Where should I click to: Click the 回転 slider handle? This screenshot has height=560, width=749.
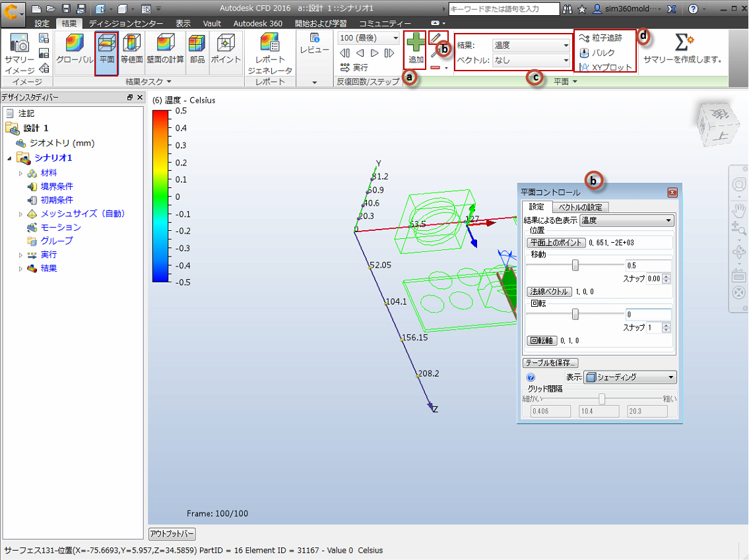click(575, 314)
